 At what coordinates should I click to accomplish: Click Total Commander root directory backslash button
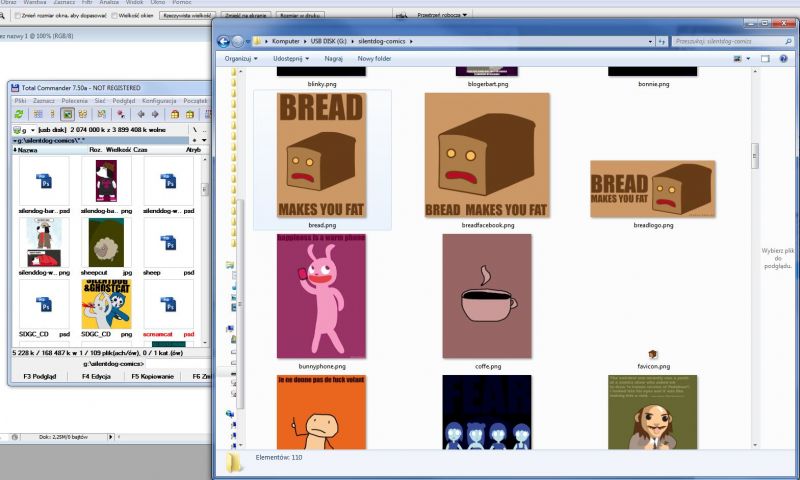195,130
